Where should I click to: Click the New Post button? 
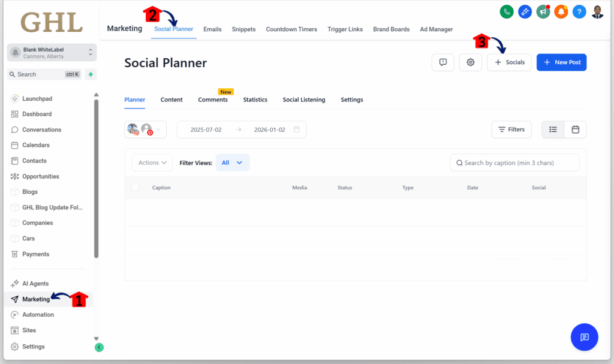(x=561, y=62)
